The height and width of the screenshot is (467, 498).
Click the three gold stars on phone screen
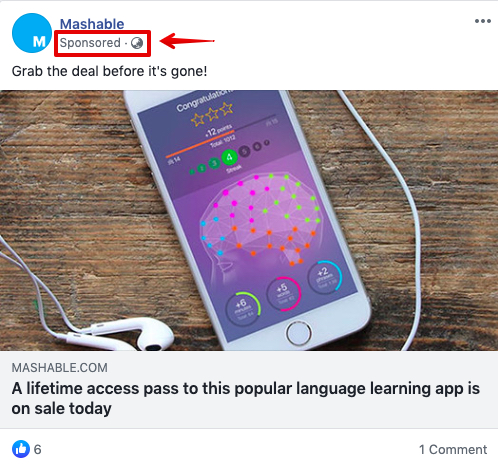(212, 113)
